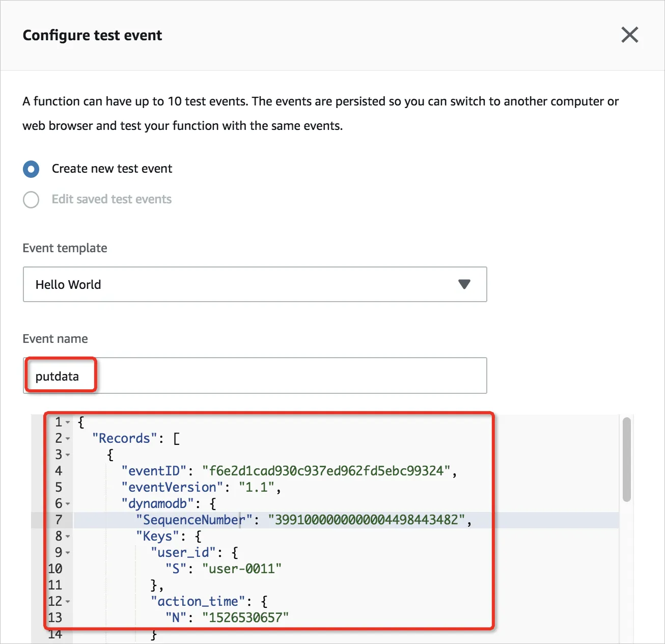Close the Configure test event dialog

(629, 35)
